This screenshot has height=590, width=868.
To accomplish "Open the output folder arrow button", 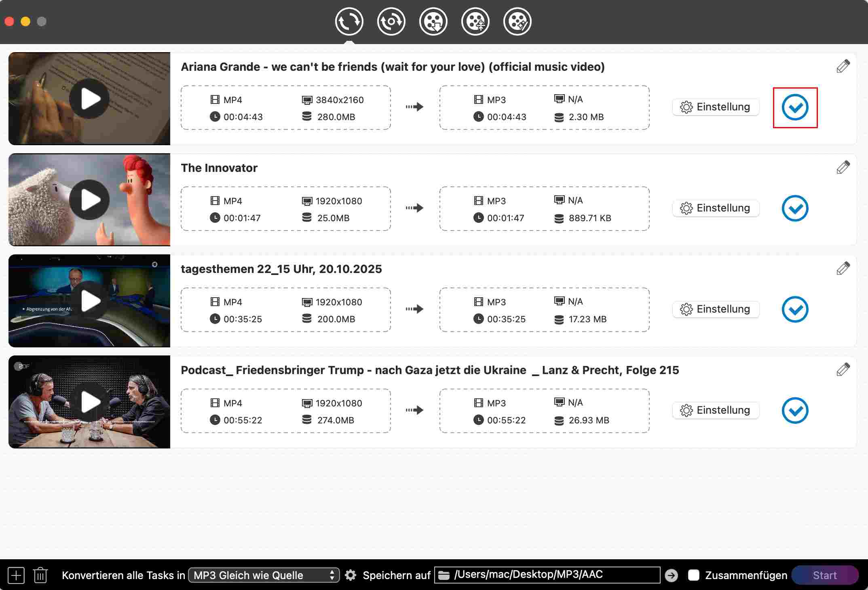I will point(671,575).
